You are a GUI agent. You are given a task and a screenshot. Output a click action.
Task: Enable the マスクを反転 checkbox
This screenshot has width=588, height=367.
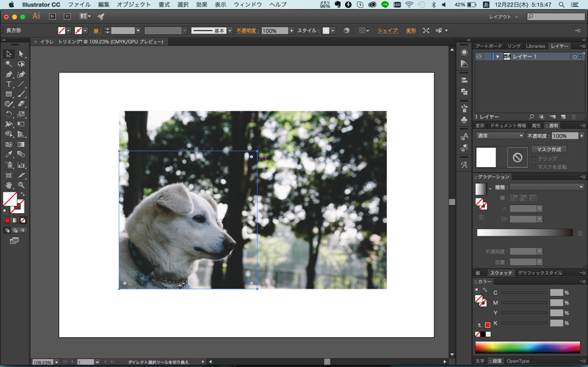[534, 167]
